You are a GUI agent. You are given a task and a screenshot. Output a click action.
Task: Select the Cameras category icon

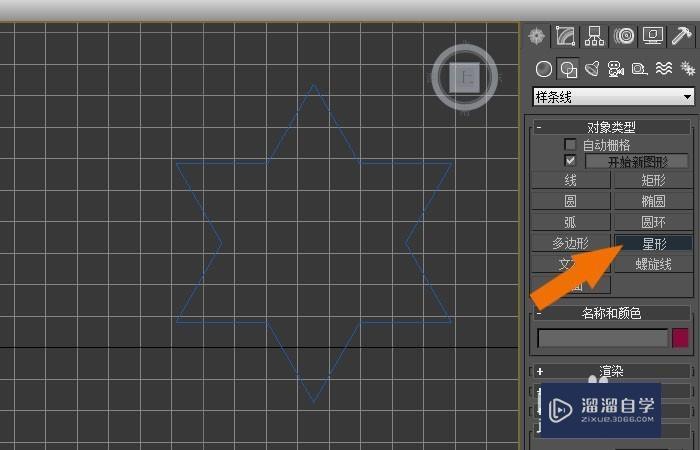point(616,69)
